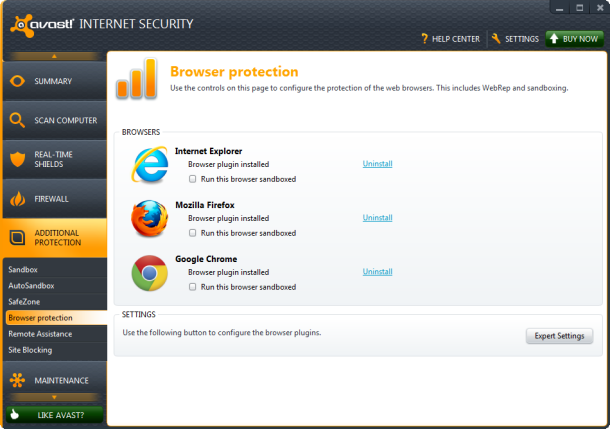Viewport: 610px width, 429px height.
Task: Uninstall the Internet Explorer plugin
Action: coord(377,163)
